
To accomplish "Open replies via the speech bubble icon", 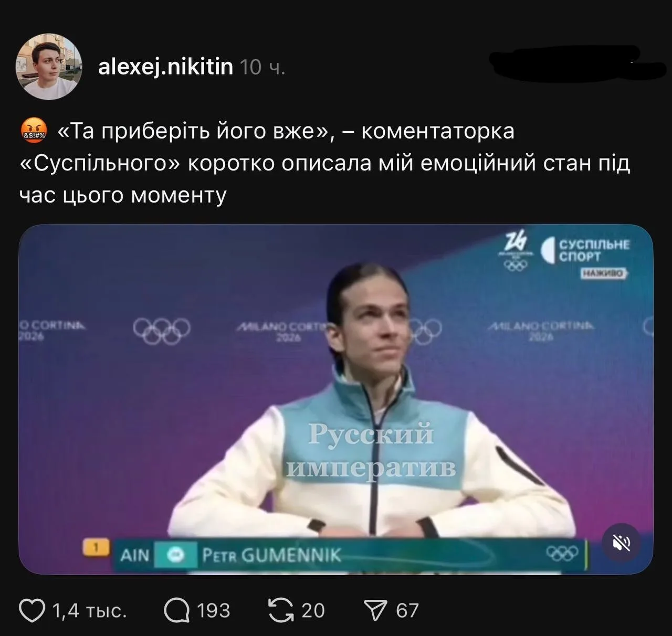I will tap(176, 611).
